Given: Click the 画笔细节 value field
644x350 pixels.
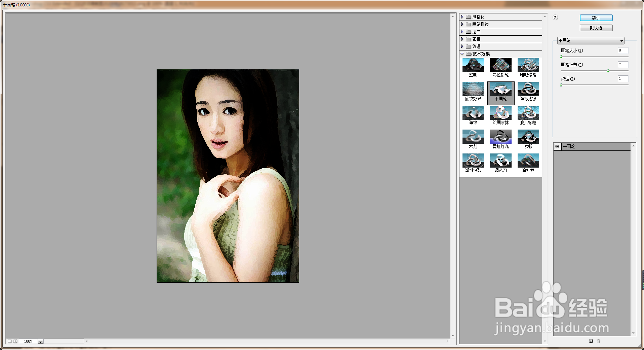Looking at the screenshot, I should tap(623, 65).
